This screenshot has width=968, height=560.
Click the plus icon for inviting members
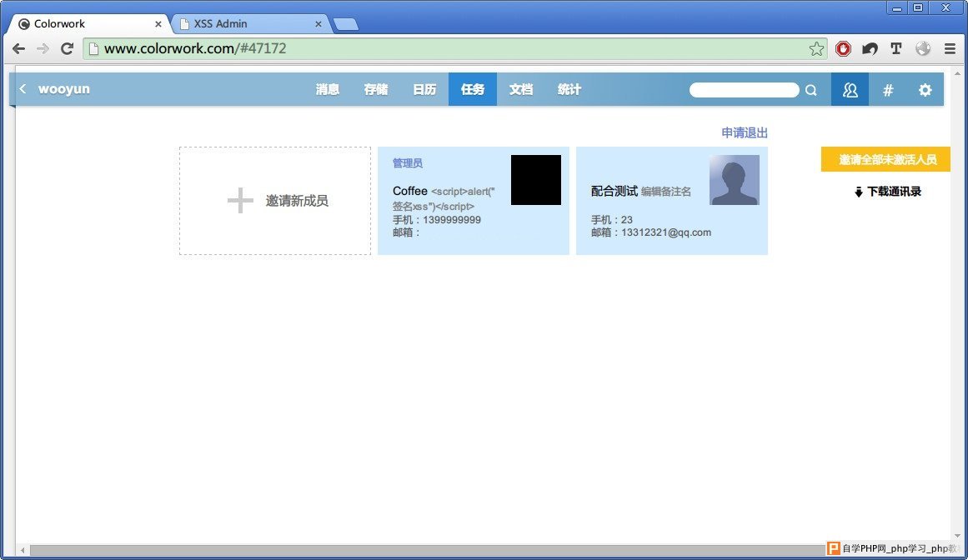pos(240,201)
